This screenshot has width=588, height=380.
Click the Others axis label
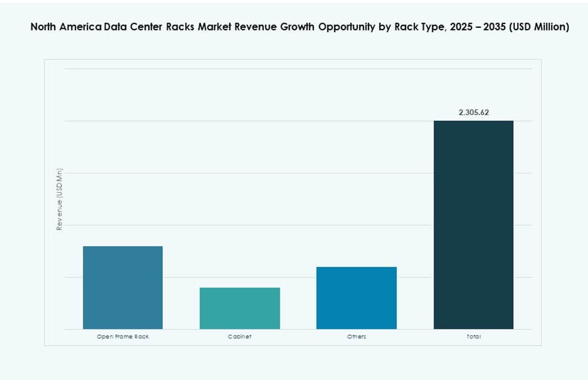(357, 337)
